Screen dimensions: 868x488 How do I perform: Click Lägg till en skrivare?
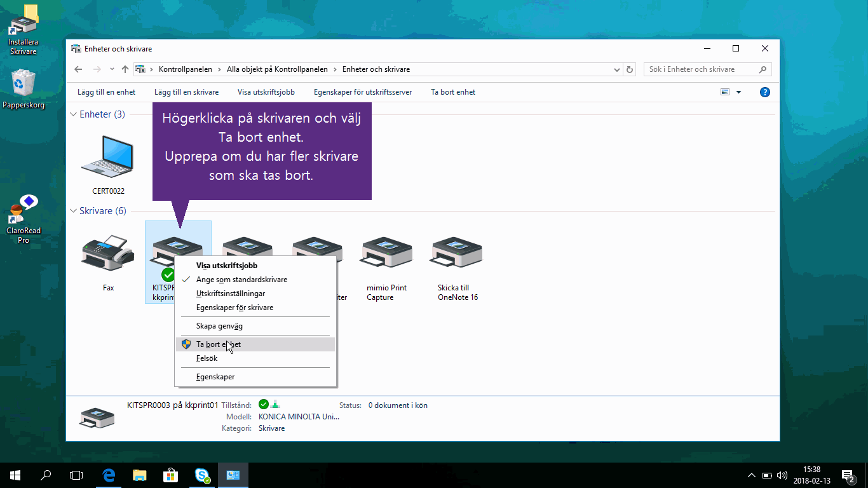pyautogui.click(x=186, y=92)
